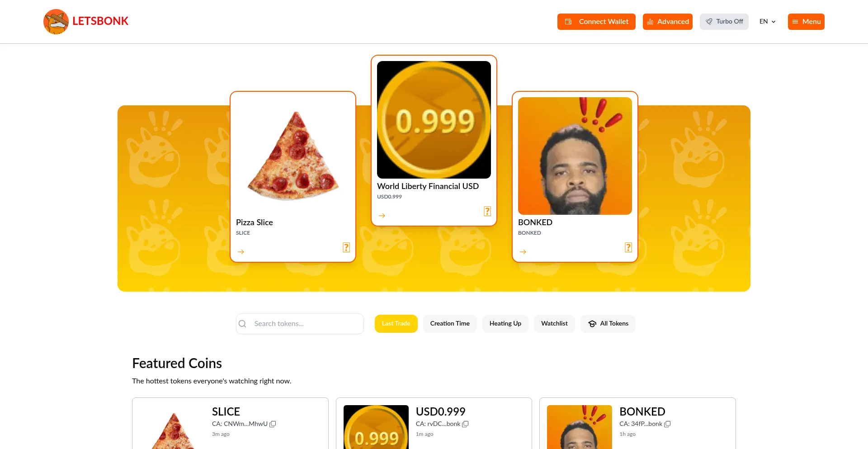The height and width of the screenshot is (449, 868).
Task: Click the Connect Wallet button
Action: pos(596,22)
